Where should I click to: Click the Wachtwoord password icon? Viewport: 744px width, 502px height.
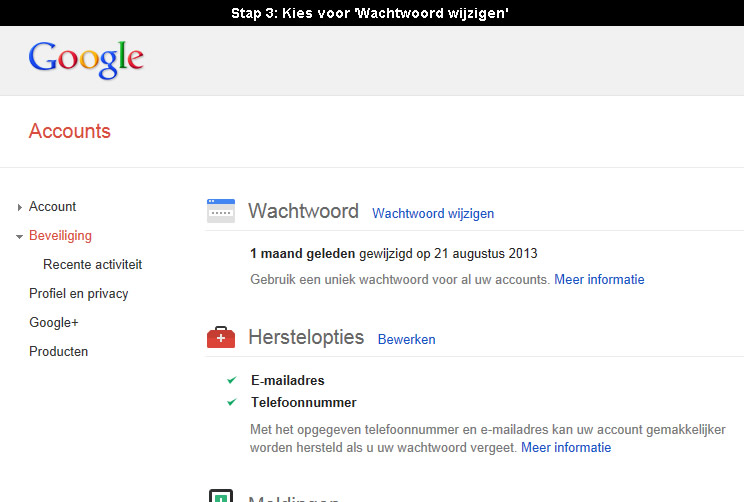[x=221, y=211]
